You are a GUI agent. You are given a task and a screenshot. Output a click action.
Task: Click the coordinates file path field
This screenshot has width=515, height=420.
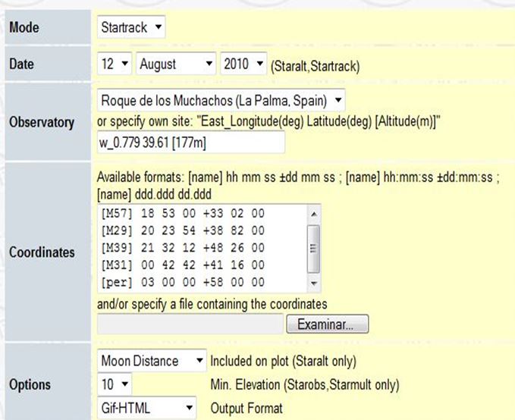pos(190,324)
